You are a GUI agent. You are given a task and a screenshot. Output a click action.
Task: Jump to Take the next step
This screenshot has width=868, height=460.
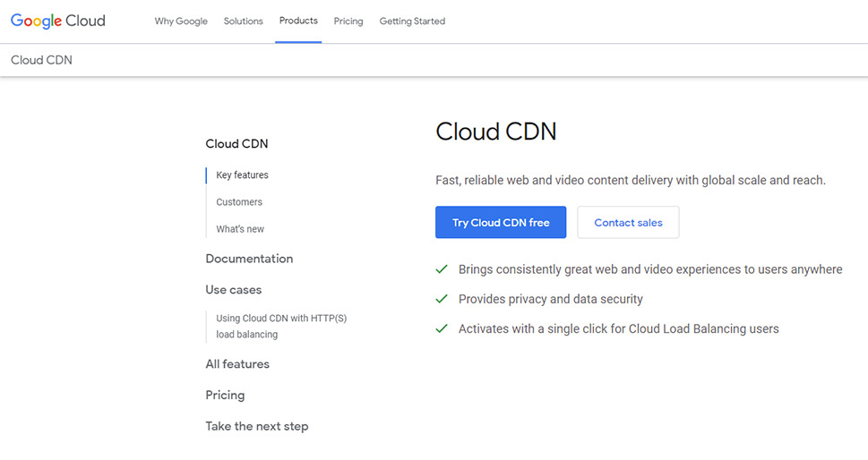pyautogui.click(x=257, y=426)
